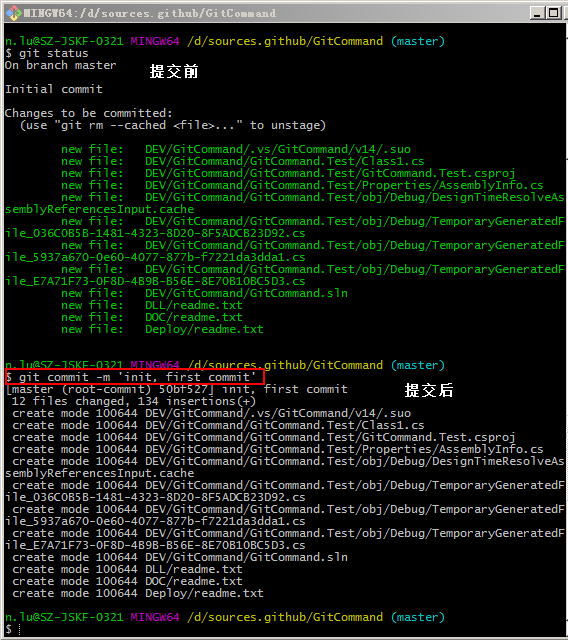Open the Git Bash title bar icon menu
The image size is (568, 640).
point(13,13)
